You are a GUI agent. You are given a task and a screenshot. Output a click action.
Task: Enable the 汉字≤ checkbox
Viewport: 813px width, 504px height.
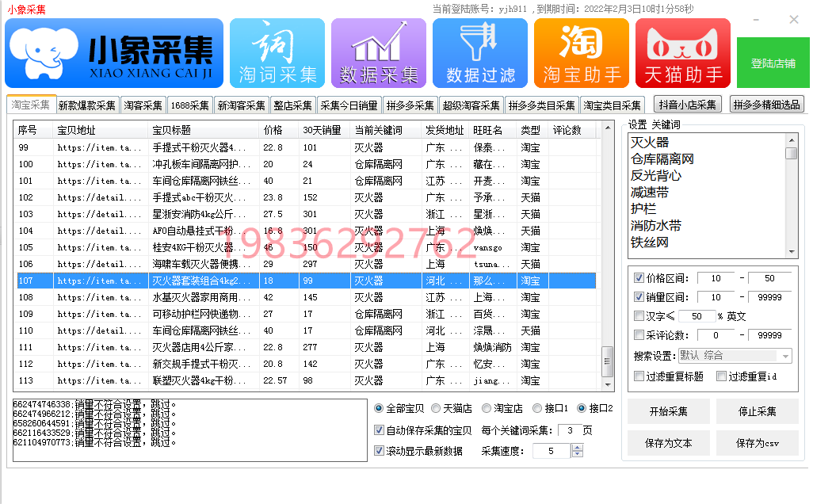tap(639, 315)
